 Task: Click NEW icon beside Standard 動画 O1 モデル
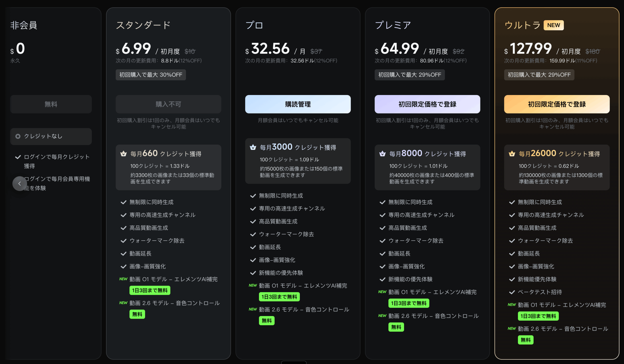click(123, 279)
